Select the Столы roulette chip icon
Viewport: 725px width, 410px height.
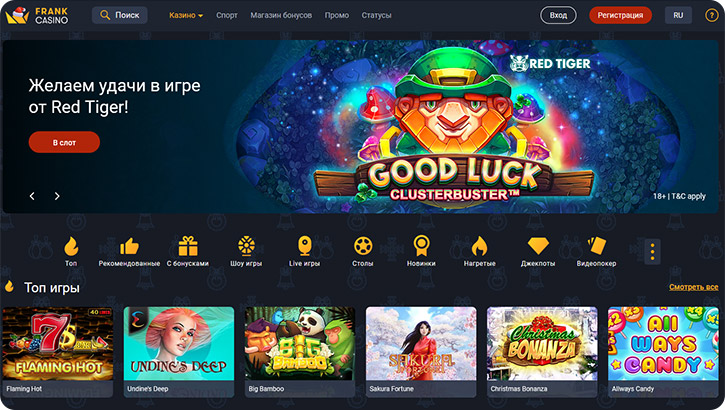[363, 246]
